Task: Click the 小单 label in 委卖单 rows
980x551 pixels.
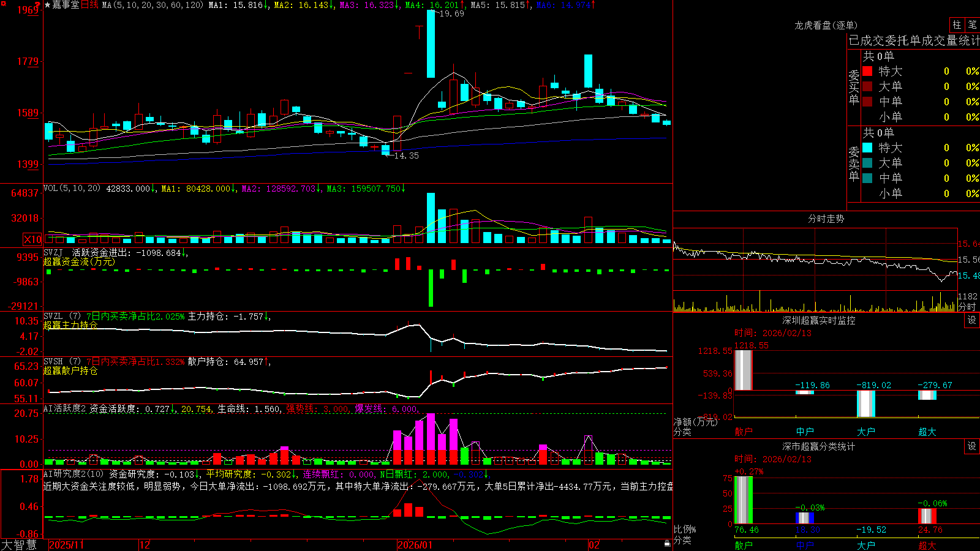Action: [891, 193]
